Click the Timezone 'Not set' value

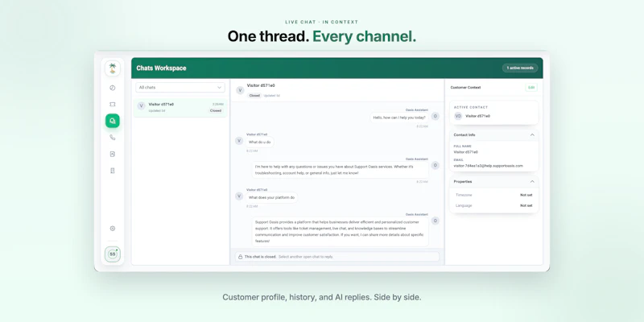[x=526, y=195]
